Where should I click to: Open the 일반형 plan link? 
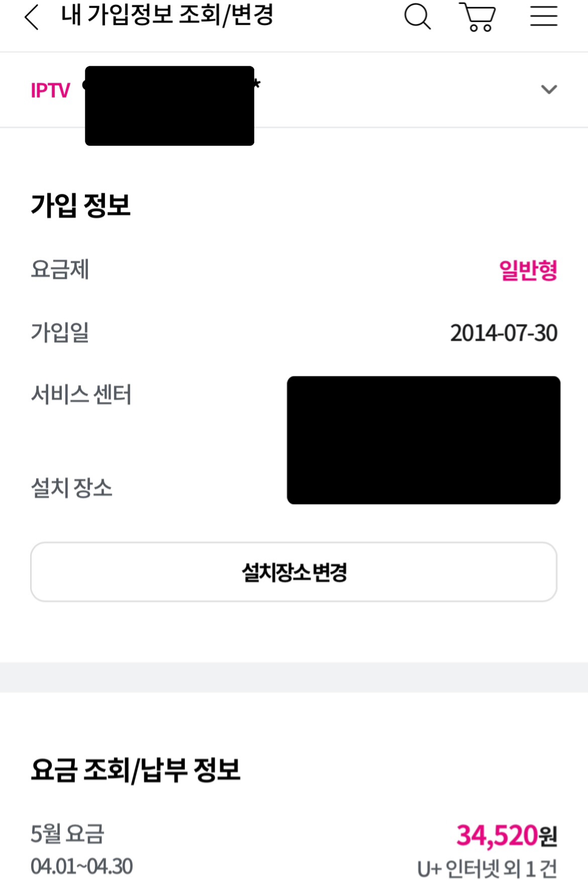[x=528, y=270]
